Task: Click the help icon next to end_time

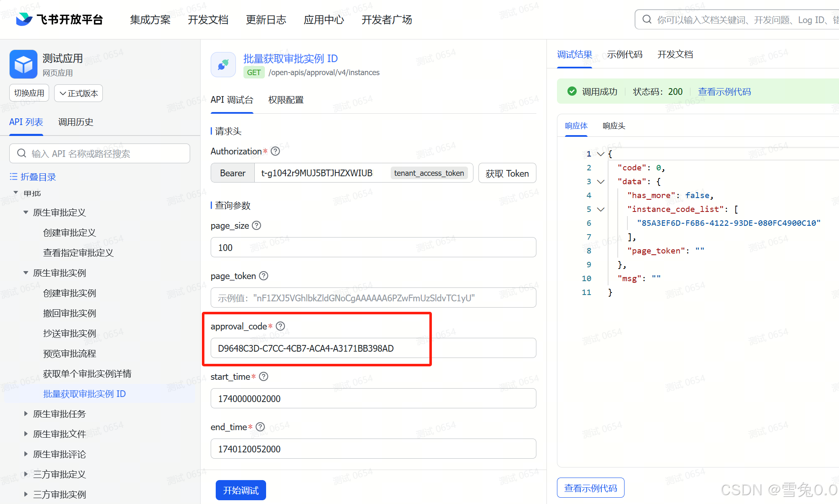Action: 260,427
